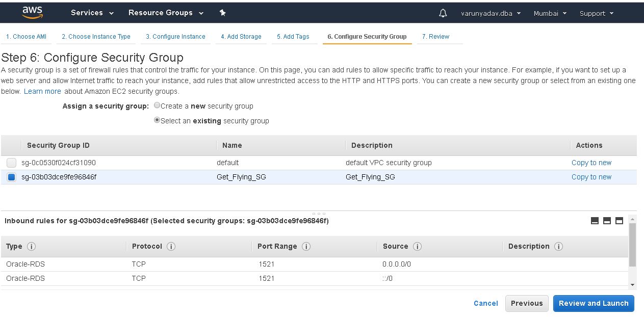
Task: Copy Get_Flying_SG to new group
Action: [591, 177]
